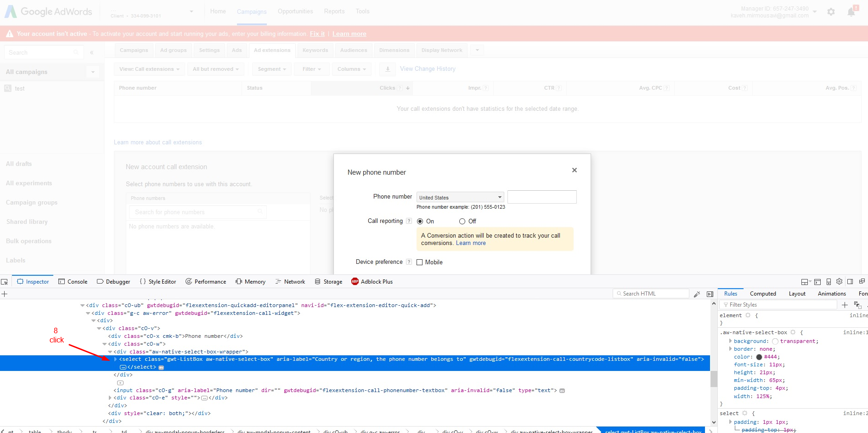Toggle split console icon in devtools toolbar

coord(817,282)
